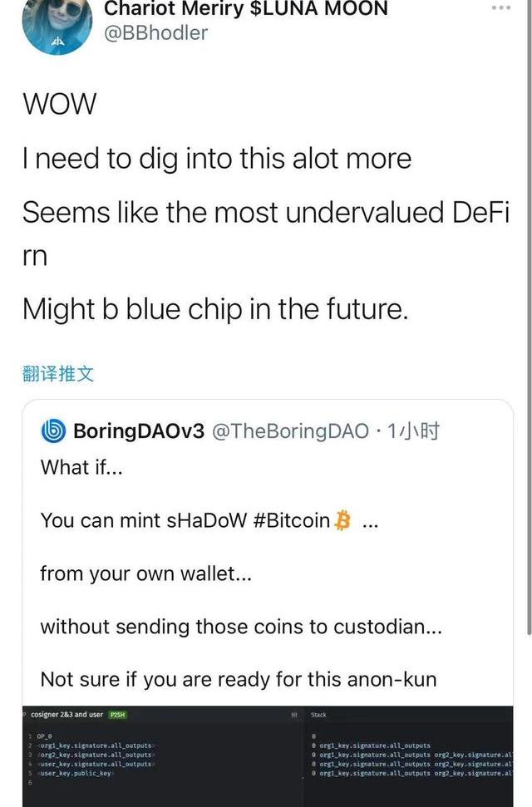Screen dimensions: 532x807
Task: Click the 'cosigner 2&3 and user' label
Action: pyautogui.click(x=67, y=715)
